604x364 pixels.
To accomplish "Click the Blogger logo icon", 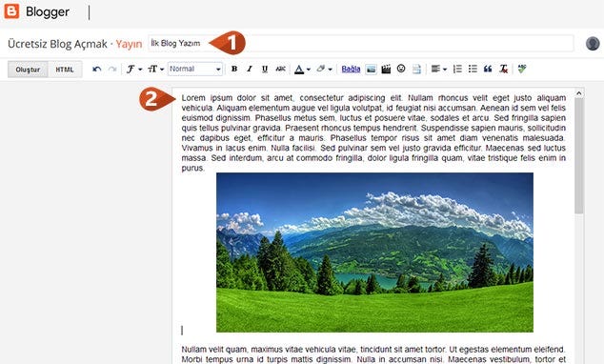I will [x=11, y=11].
